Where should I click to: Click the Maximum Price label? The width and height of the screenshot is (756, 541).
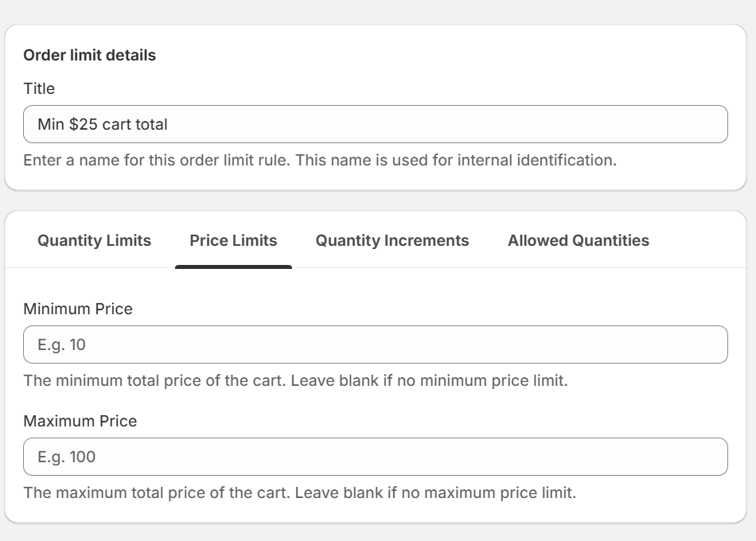click(80, 421)
